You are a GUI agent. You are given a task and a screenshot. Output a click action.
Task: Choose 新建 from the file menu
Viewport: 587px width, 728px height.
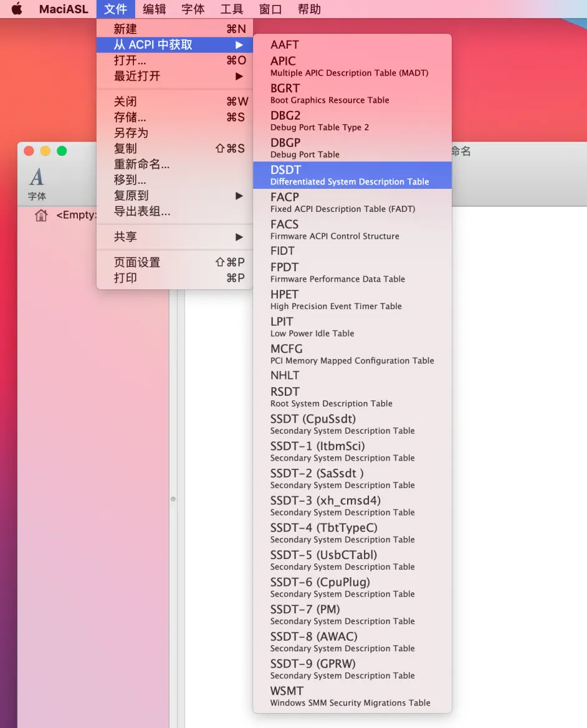pyautogui.click(x=174, y=29)
